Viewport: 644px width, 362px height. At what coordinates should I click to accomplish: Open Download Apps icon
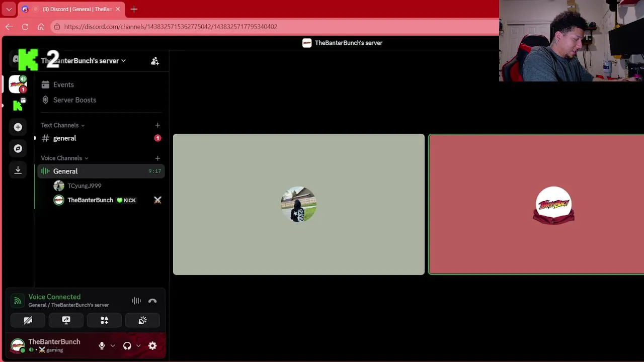(18, 170)
